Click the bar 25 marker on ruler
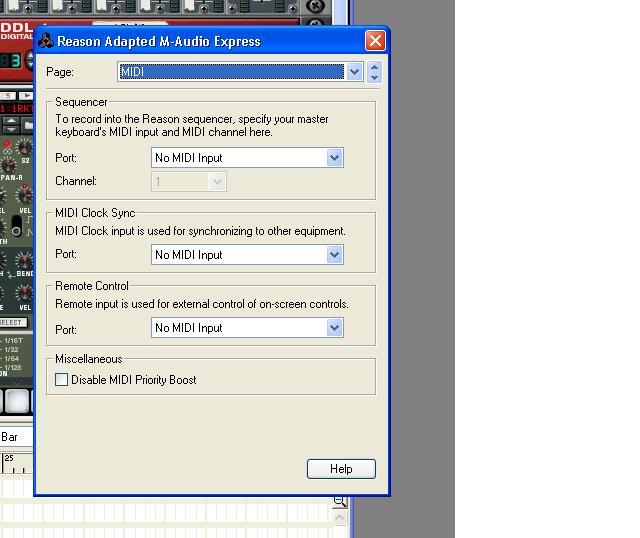Viewport: 640px width, 538px height. click(x=9, y=458)
